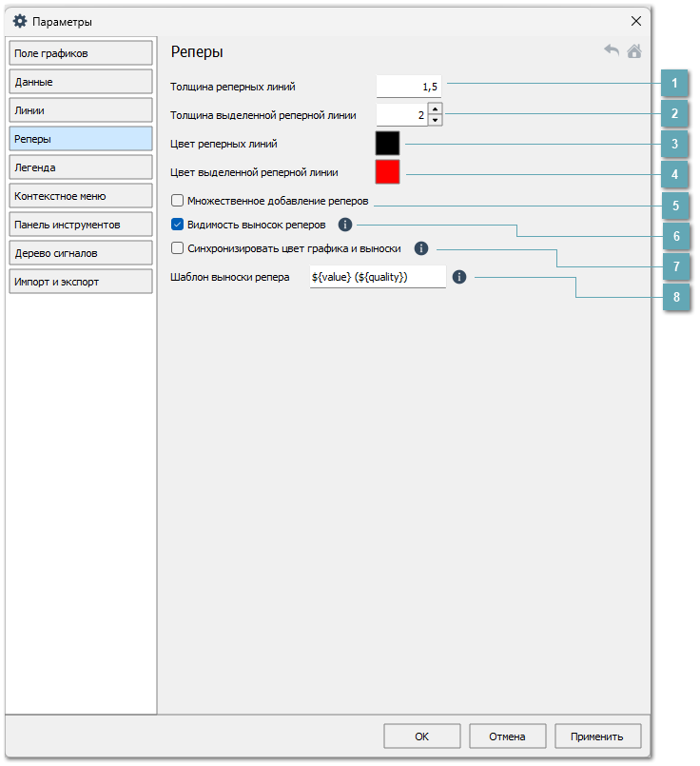Click the Применить button
Viewport: 700px width, 766px height.
[598, 736]
